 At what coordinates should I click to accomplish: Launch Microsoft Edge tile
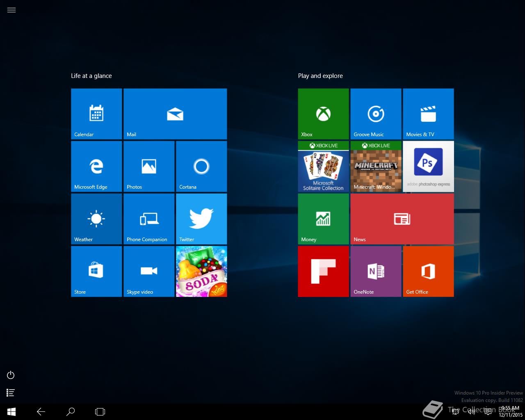pos(96,167)
